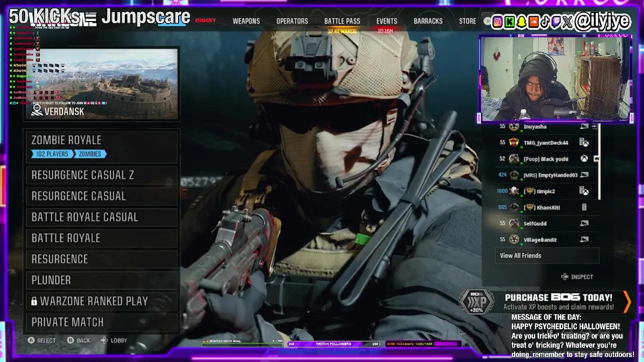Click the Instagram icon in the overlay

click(498, 22)
